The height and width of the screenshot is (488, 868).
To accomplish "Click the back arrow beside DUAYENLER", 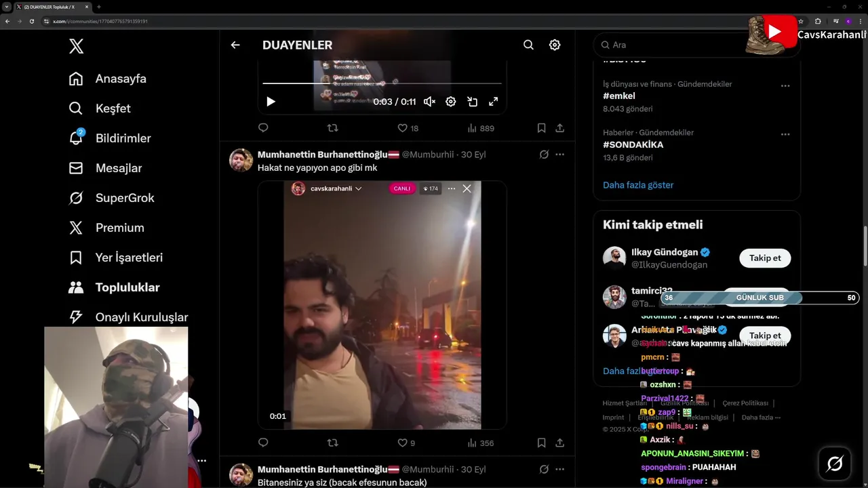I will tap(235, 45).
